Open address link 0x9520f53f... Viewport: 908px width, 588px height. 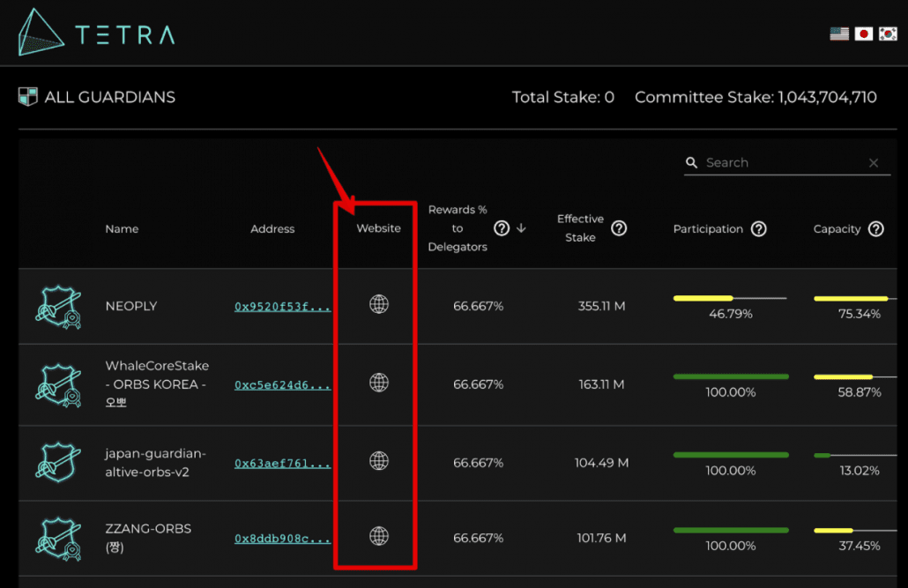[x=283, y=307]
